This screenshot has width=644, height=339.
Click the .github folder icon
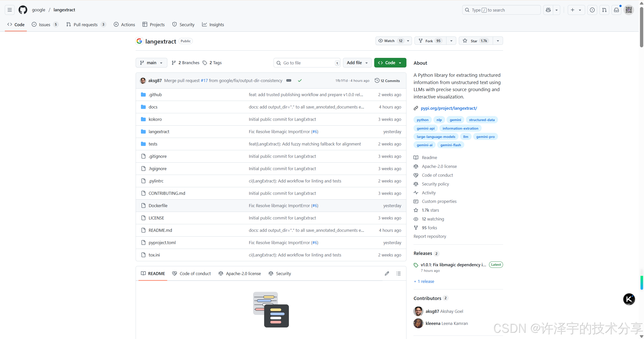(143, 95)
